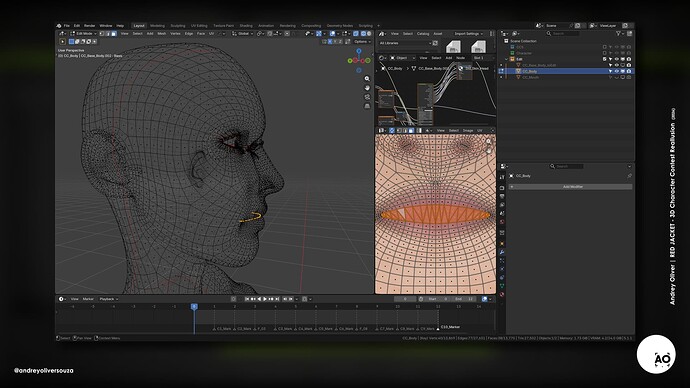Select CC_Body object in outliner

(529, 71)
